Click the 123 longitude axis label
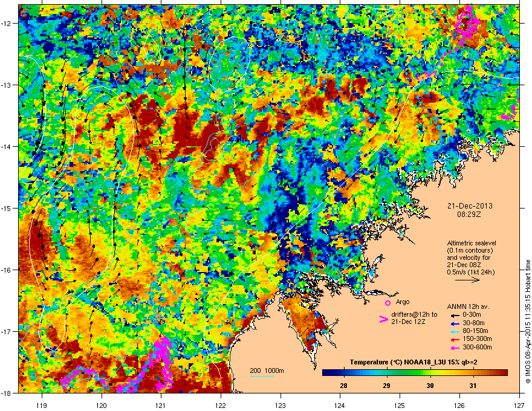 point(281,405)
